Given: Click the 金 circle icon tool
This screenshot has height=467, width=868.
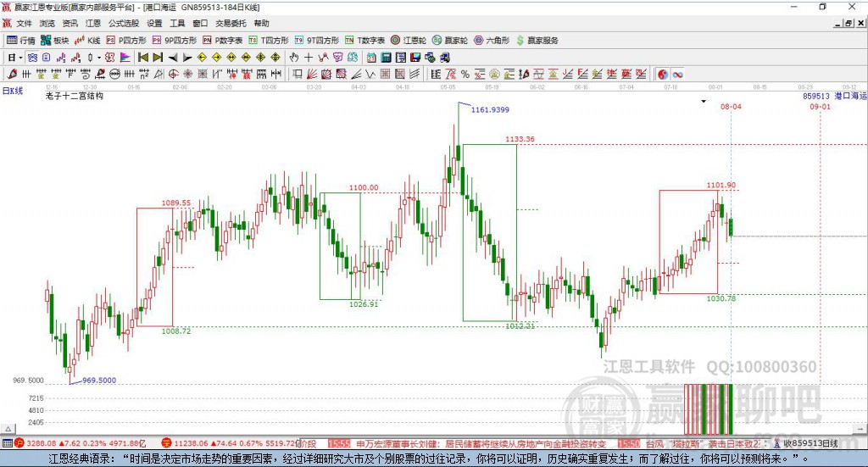Looking at the screenshot, I should coord(494,74).
